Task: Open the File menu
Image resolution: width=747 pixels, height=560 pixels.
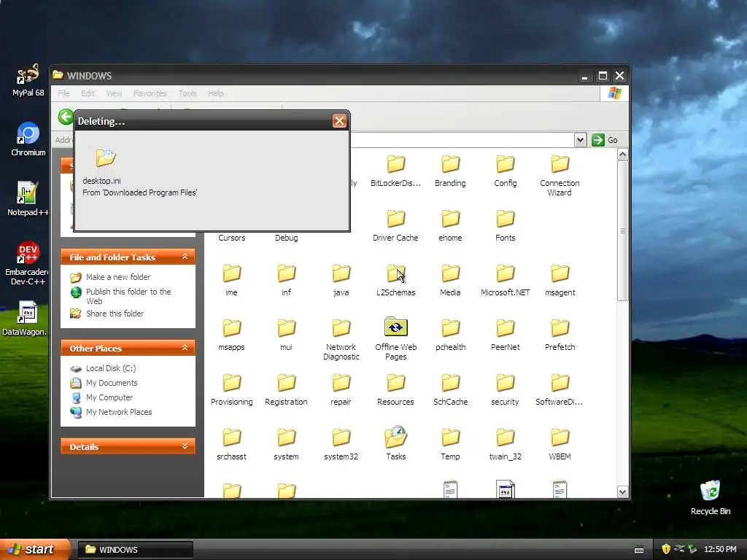Action: pyautogui.click(x=63, y=93)
